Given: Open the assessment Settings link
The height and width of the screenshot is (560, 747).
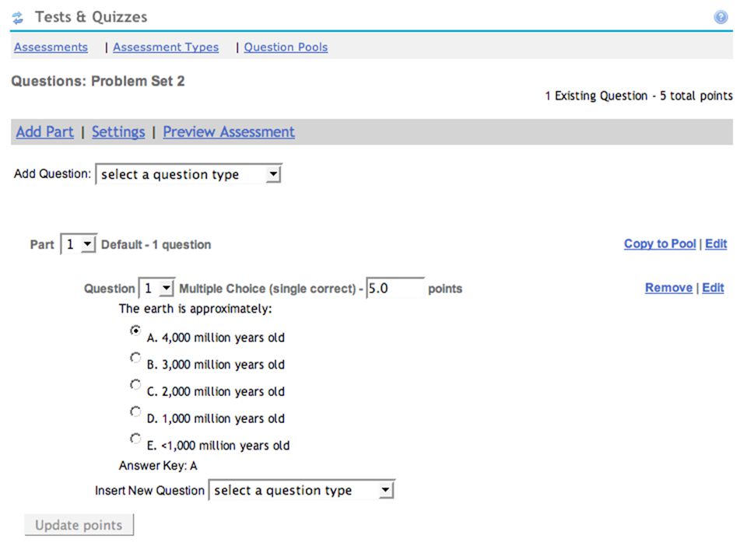Looking at the screenshot, I should click(x=118, y=132).
